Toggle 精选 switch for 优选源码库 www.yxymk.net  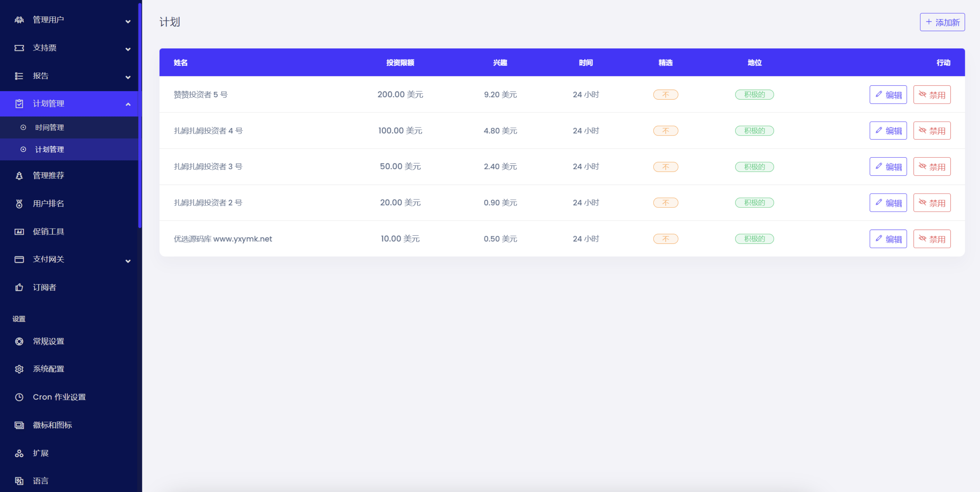point(664,239)
